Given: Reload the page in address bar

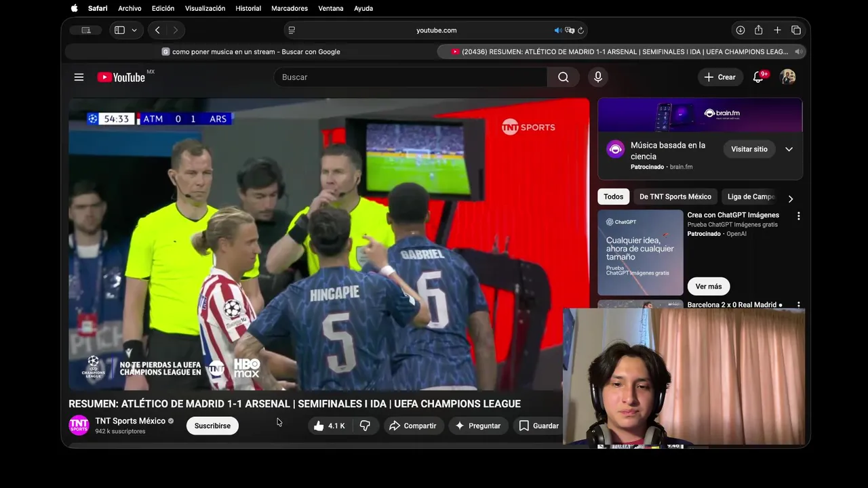Looking at the screenshot, I should pyautogui.click(x=580, y=30).
